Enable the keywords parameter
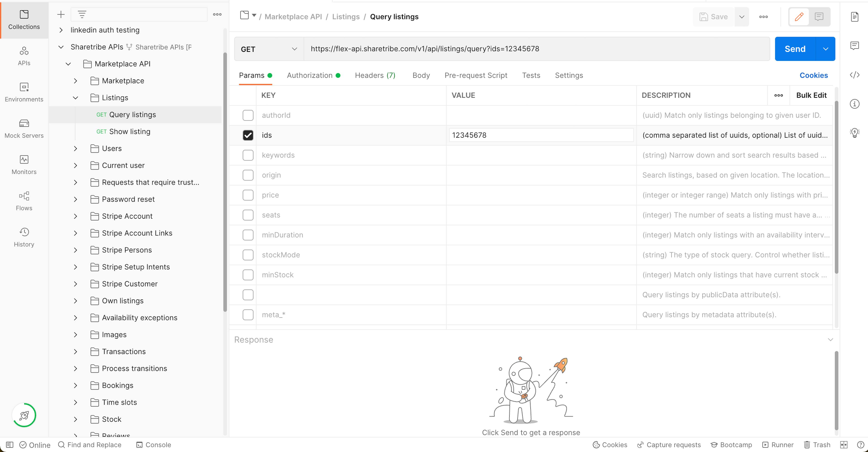 point(248,155)
